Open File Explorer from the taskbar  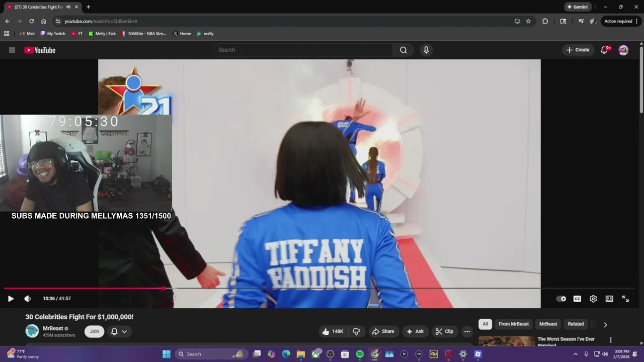(301, 354)
